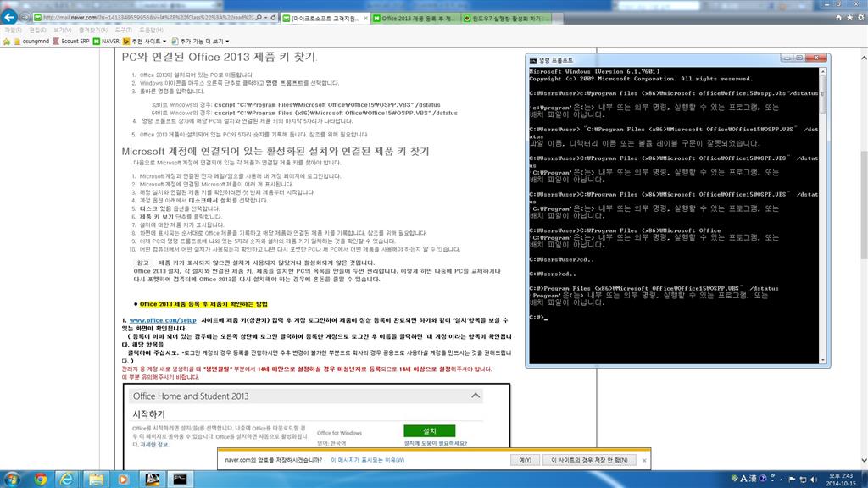The width and height of the screenshot is (868, 488).
Task: Click the browser Forward arrow button
Action: click(25, 18)
